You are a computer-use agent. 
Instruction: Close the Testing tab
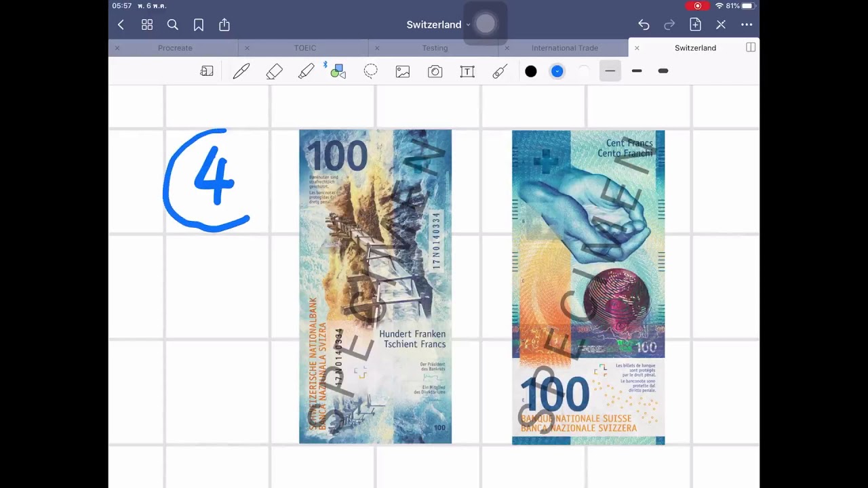click(377, 48)
